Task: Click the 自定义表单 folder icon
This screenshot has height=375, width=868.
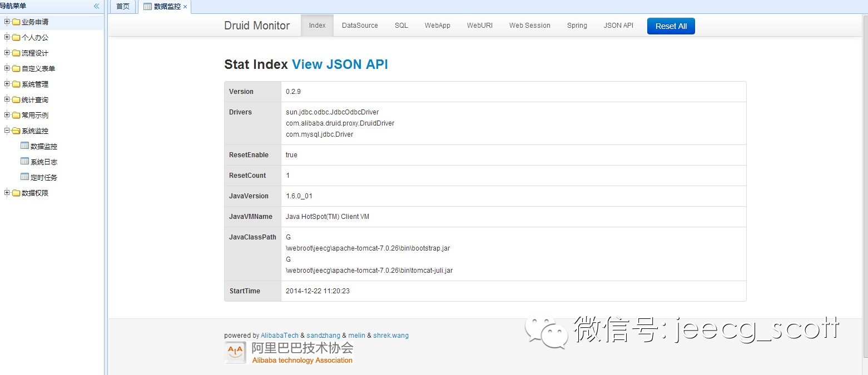Action: click(16, 69)
